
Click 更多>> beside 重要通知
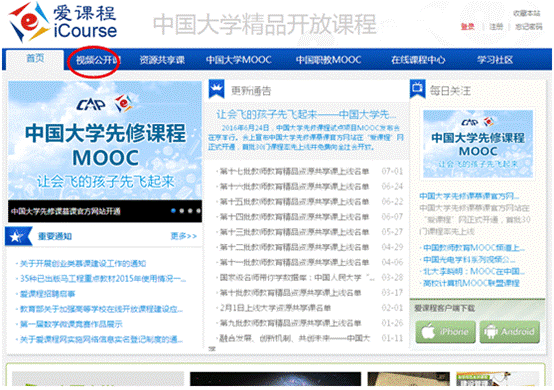pyautogui.click(x=184, y=236)
